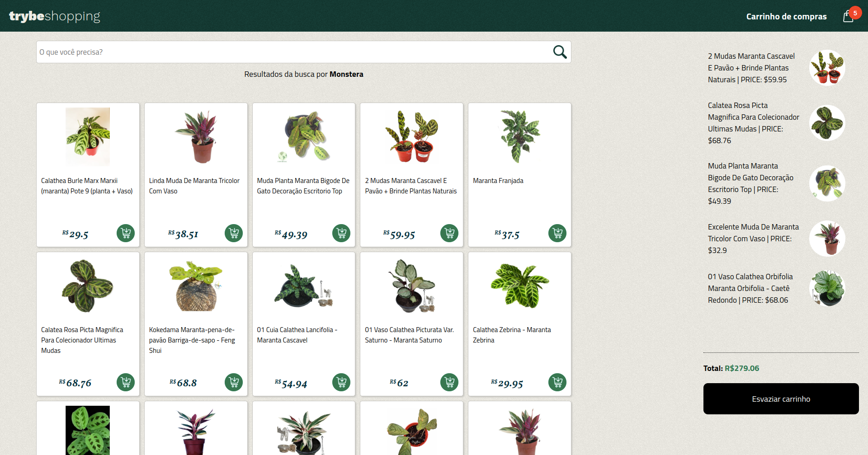Click the trybeshopping logo
Screen dimensions: 868x455
point(55,16)
